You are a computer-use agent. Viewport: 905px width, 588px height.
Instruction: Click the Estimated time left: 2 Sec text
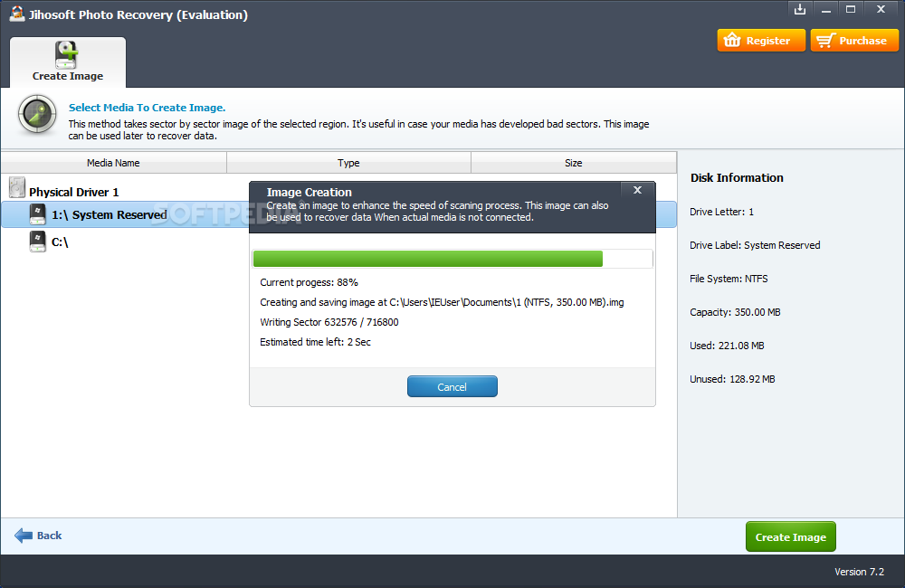coord(315,342)
